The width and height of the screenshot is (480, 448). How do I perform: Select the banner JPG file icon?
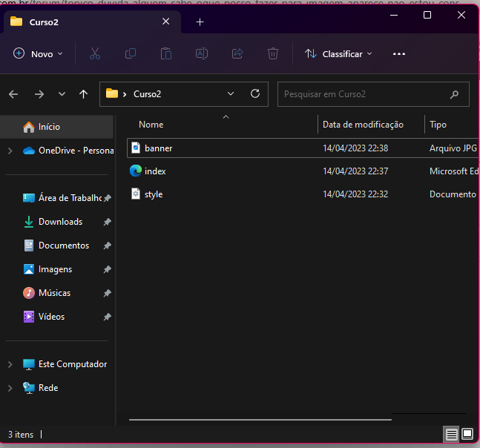tap(136, 148)
